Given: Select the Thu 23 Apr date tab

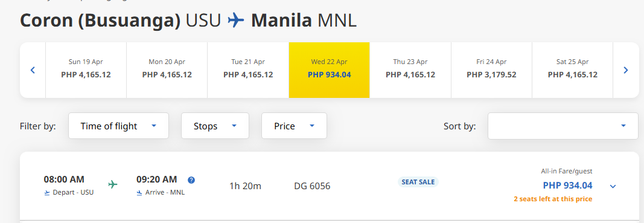Looking at the screenshot, I should [410, 70].
